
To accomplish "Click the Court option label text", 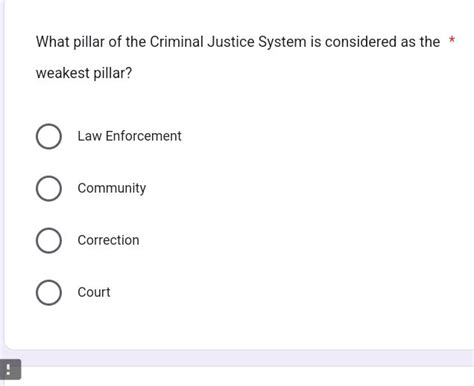I will coord(94,292).
